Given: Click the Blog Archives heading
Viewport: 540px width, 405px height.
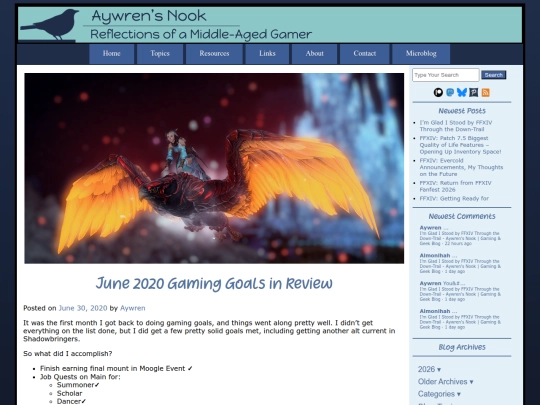Looking at the screenshot, I should point(462,347).
